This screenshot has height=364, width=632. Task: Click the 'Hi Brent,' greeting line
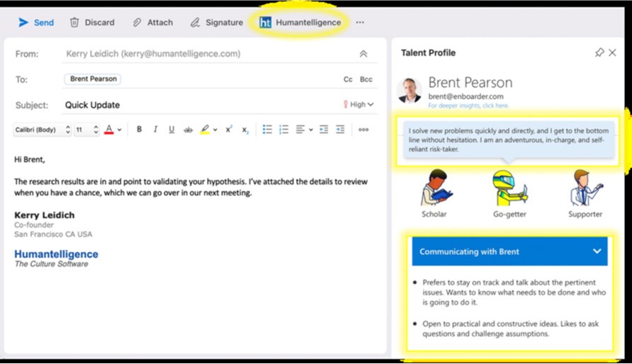click(x=30, y=159)
